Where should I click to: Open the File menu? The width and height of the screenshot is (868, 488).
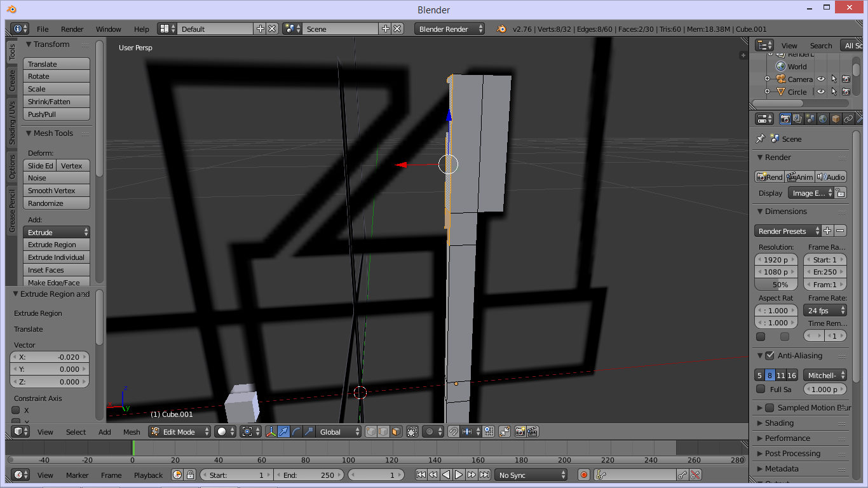click(43, 29)
